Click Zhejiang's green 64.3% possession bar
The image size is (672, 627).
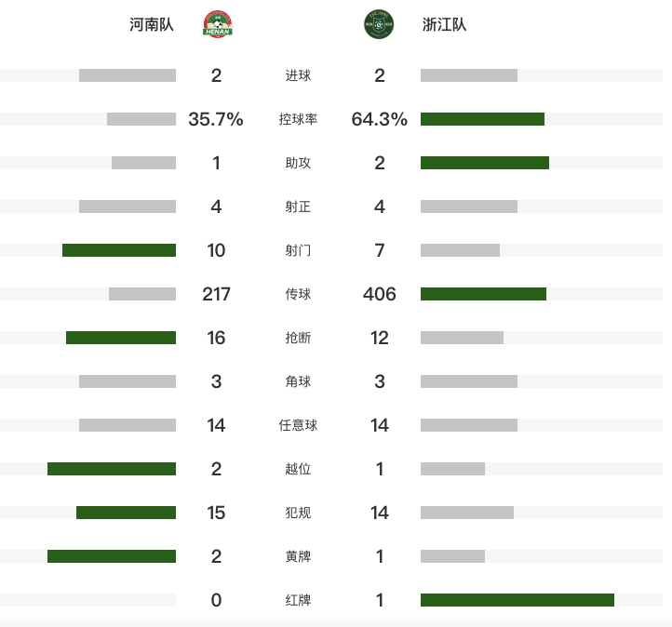click(482, 119)
